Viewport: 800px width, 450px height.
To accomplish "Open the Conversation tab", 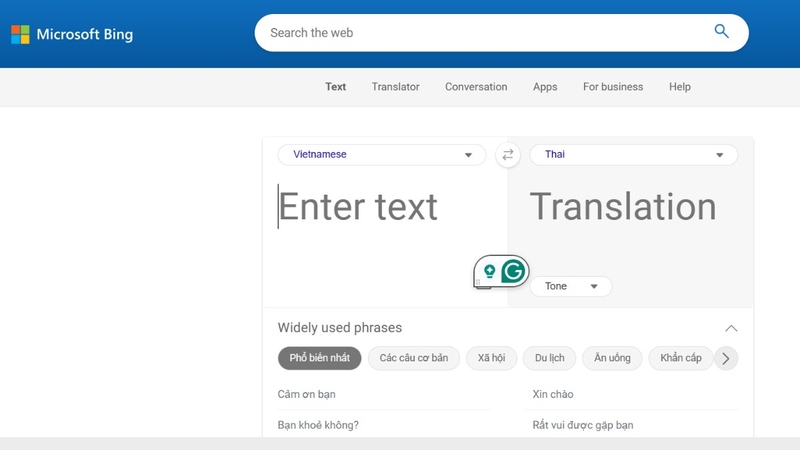I will 476,87.
